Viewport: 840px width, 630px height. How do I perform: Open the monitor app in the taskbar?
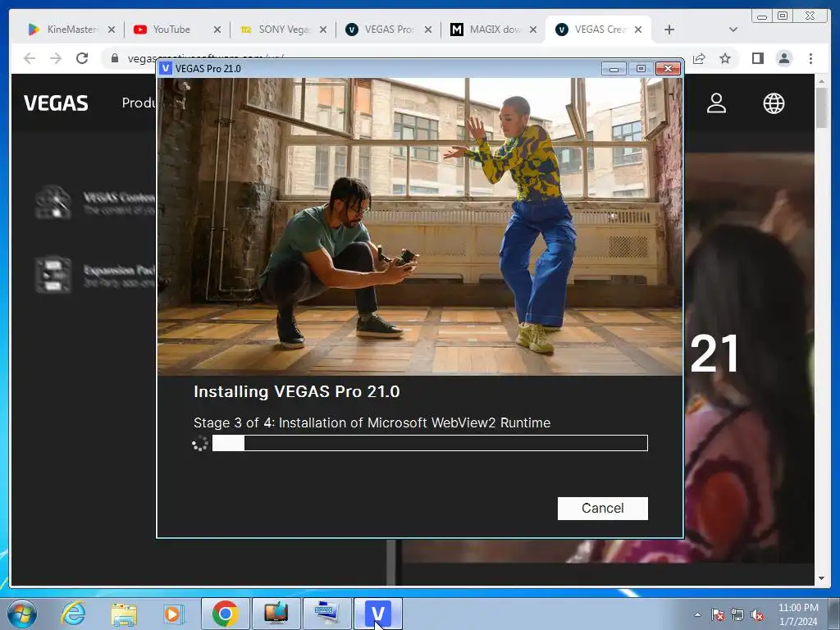[276, 614]
